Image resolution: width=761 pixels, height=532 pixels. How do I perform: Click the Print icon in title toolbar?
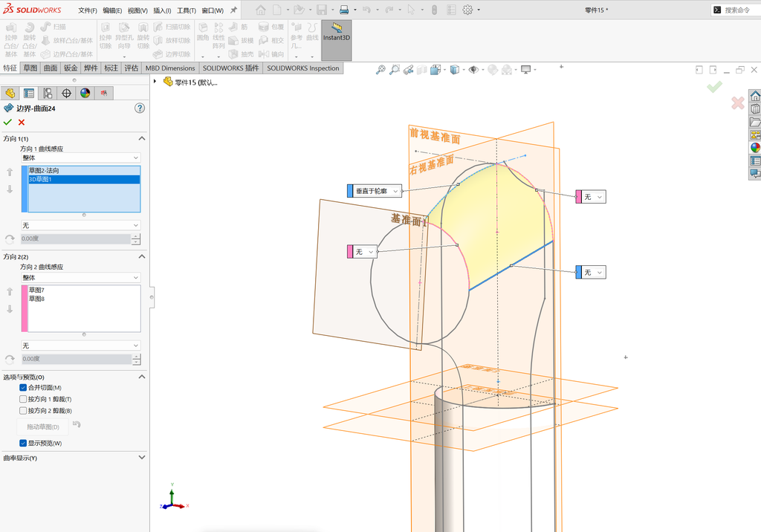click(x=344, y=10)
